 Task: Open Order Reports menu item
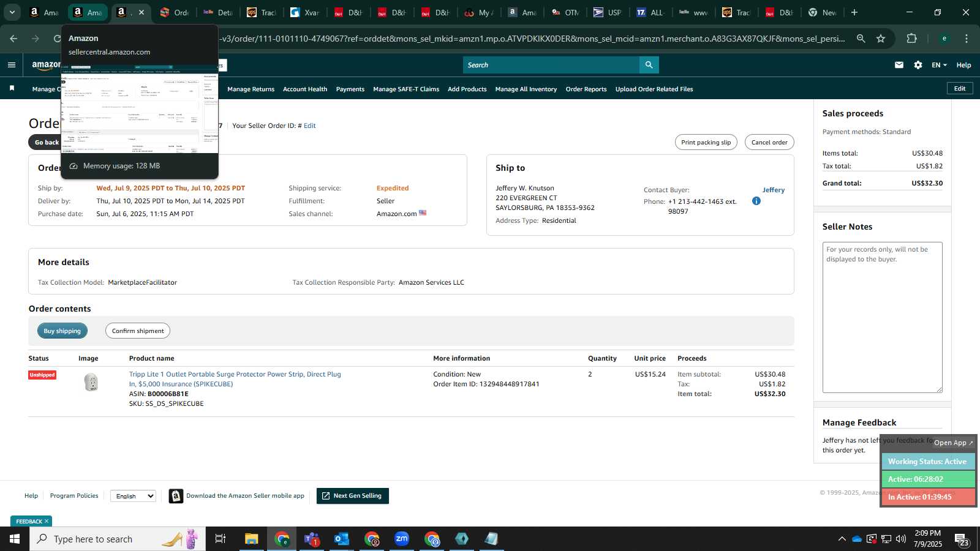click(x=586, y=89)
